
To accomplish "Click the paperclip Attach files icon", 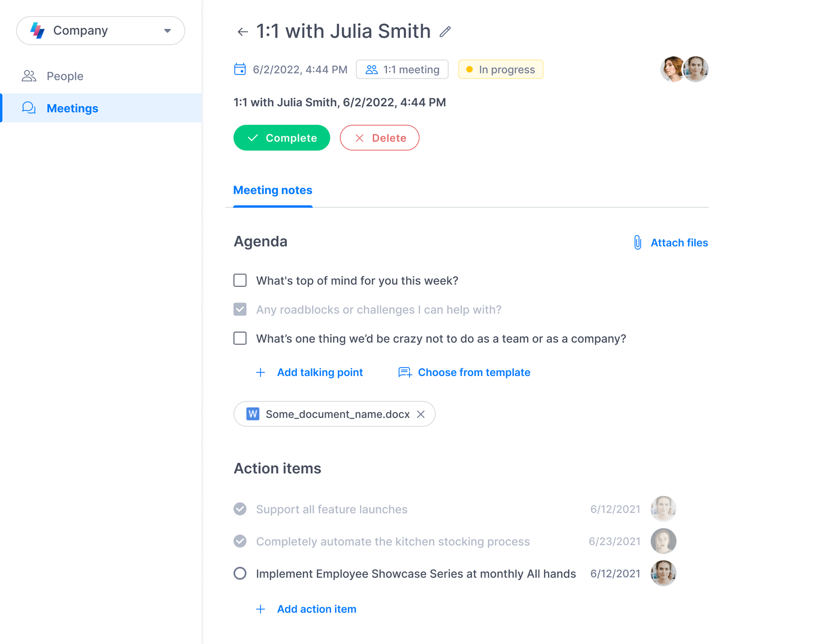I will pyautogui.click(x=638, y=242).
